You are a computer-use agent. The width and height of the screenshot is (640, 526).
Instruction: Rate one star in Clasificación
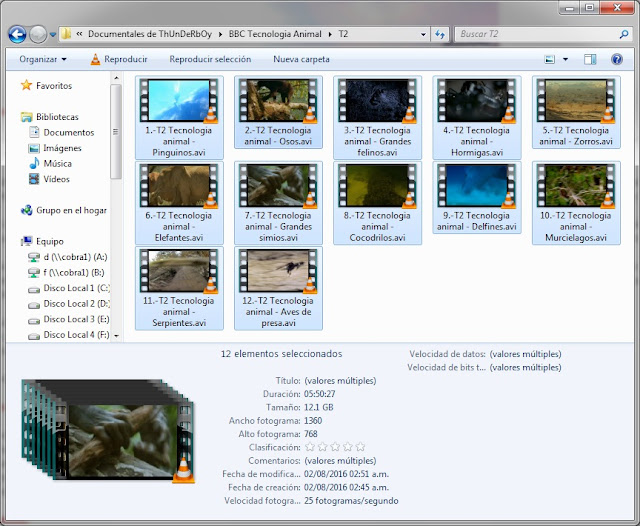(310, 447)
